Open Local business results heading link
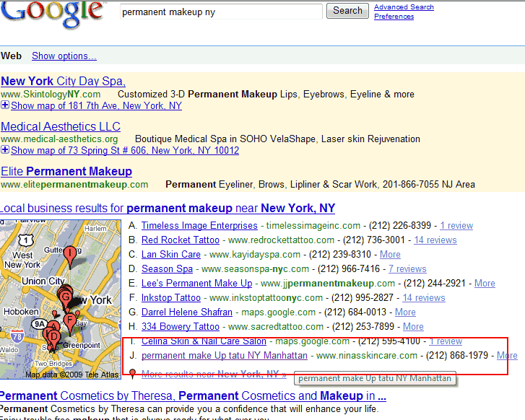525x420 pixels. click(x=168, y=208)
